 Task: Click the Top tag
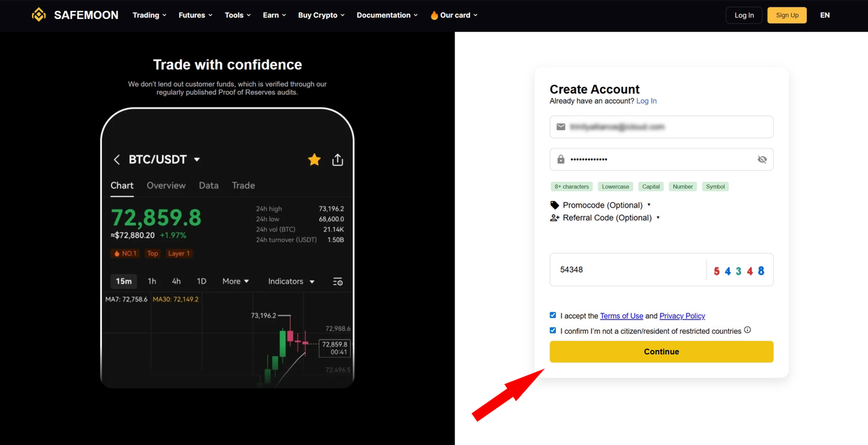click(x=153, y=254)
